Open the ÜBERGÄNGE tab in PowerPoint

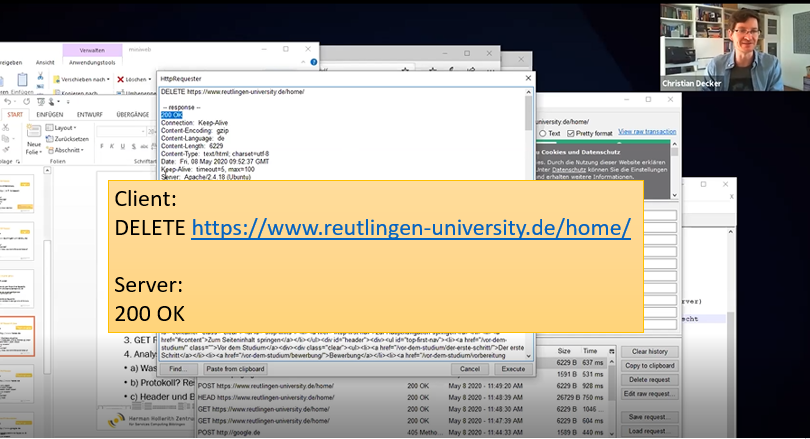133,115
